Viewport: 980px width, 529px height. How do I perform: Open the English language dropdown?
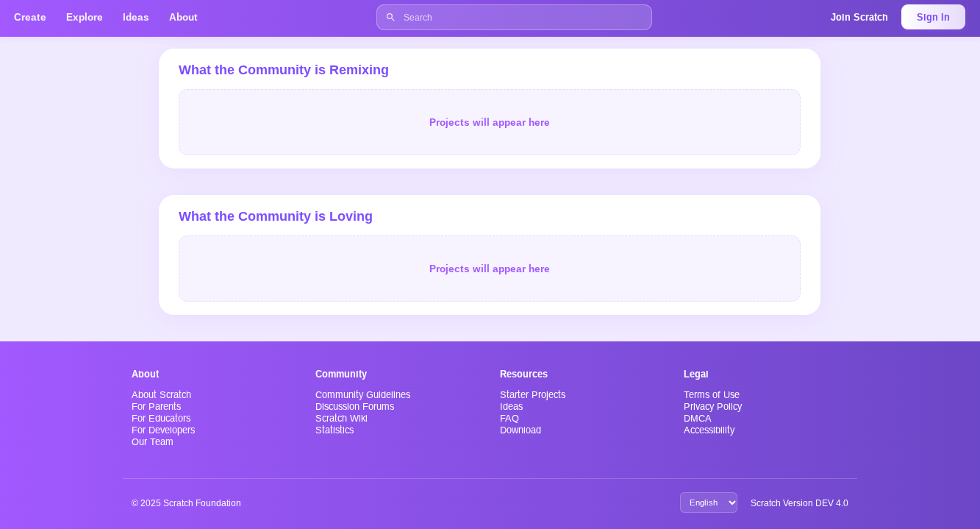[x=708, y=503]
